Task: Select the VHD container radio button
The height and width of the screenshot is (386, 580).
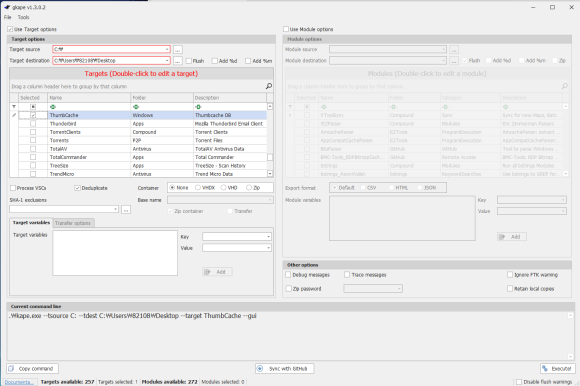Action: tap(223, 187)
